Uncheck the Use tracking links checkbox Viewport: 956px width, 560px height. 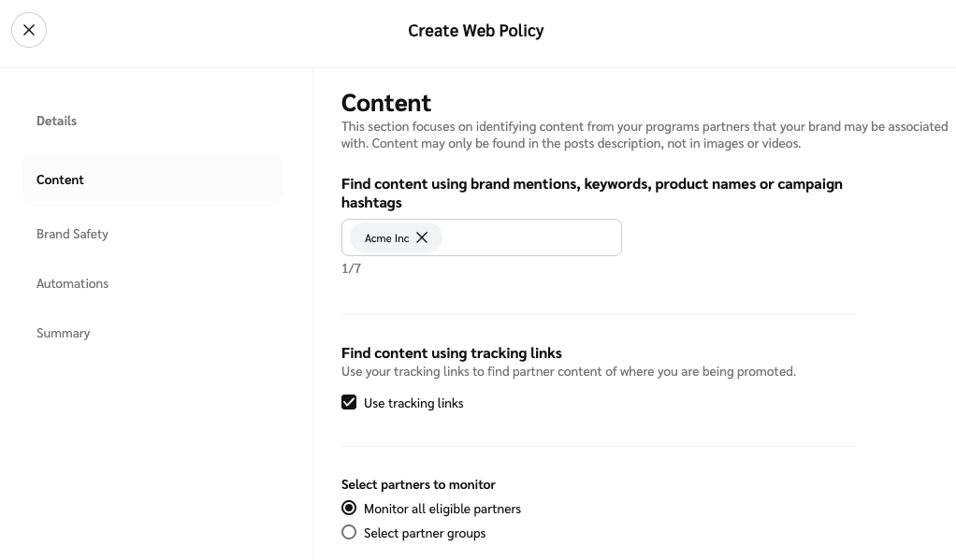(349, 402)
